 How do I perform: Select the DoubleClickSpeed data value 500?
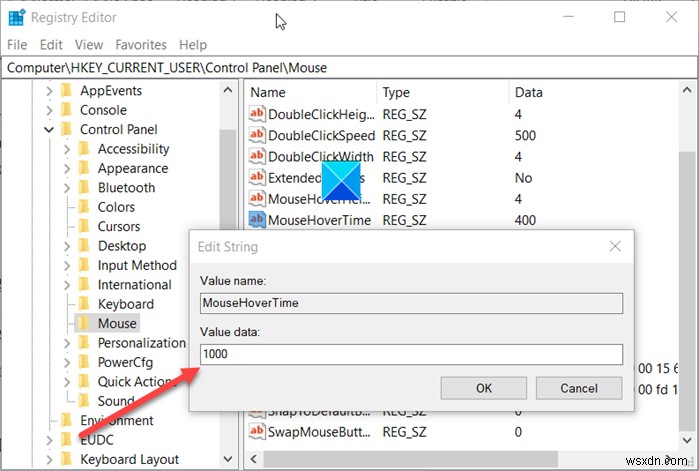pyautogui.click(x=525, y=135)
